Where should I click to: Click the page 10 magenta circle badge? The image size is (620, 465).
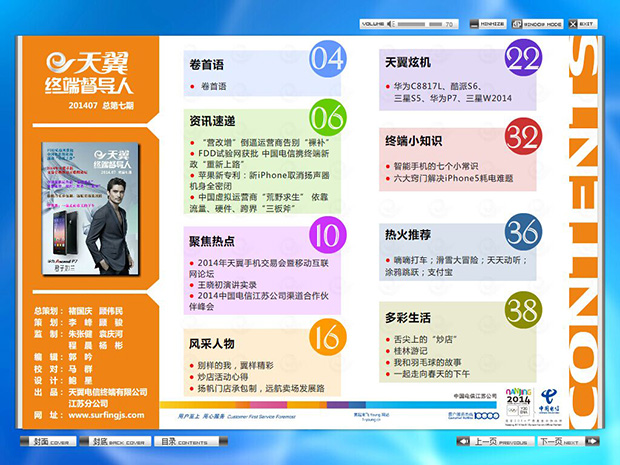[x=327, y=235]
